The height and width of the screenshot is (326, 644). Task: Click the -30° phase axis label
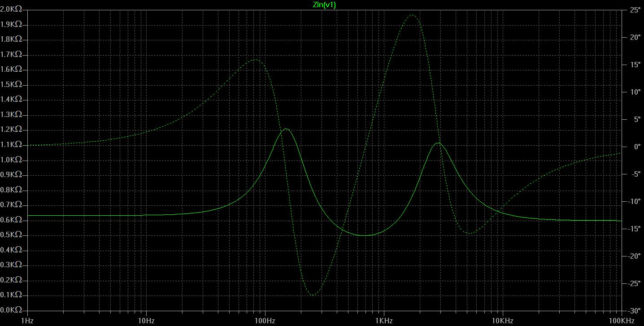(x=634, y=310)
